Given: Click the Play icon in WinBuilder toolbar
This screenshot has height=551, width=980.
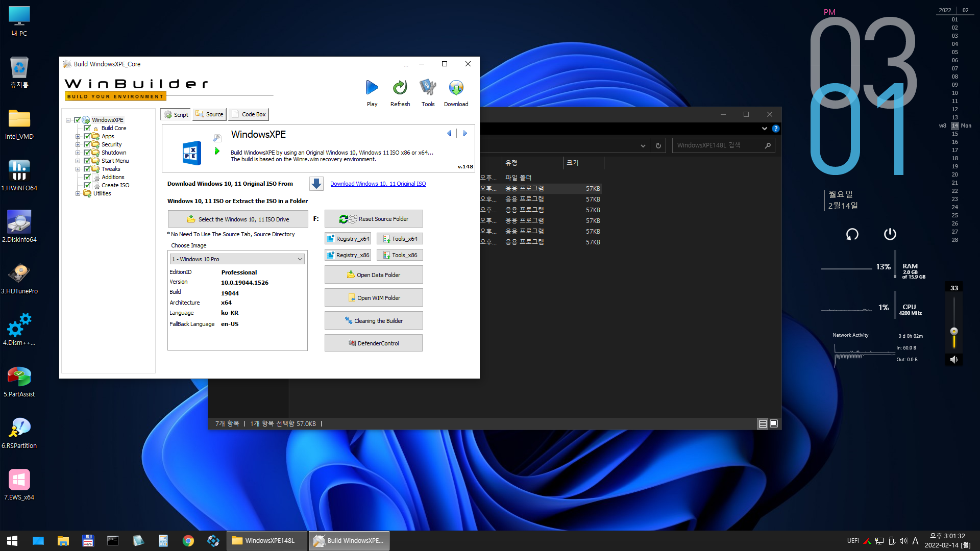Looking at the screenshot, I should [x=372, y=88].
